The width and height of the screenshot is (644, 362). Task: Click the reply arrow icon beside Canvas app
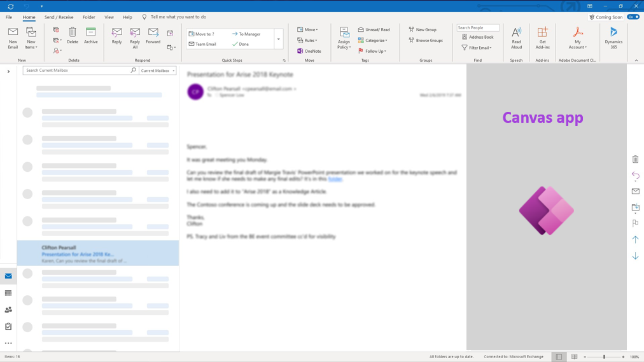click(x=635, y=175)
